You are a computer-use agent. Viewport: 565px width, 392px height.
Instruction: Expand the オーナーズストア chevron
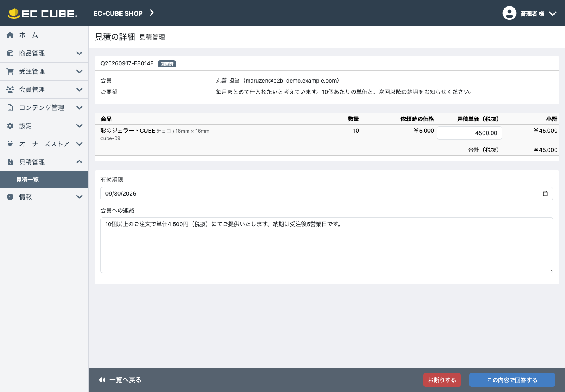click(80, 144)
